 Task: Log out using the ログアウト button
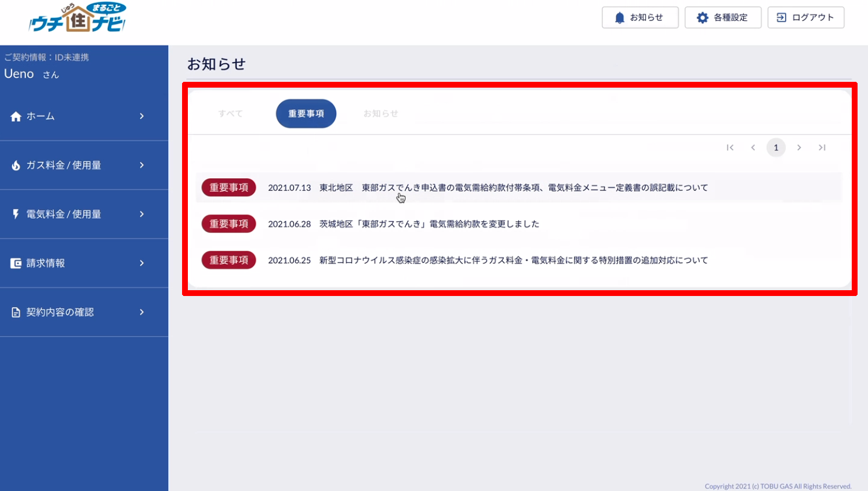click(x=805, y=17)
